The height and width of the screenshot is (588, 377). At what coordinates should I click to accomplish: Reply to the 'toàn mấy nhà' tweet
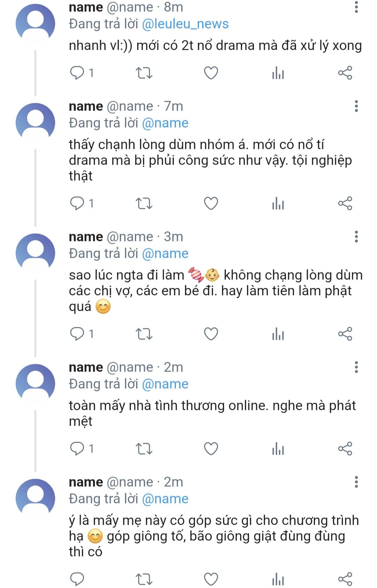77,449
